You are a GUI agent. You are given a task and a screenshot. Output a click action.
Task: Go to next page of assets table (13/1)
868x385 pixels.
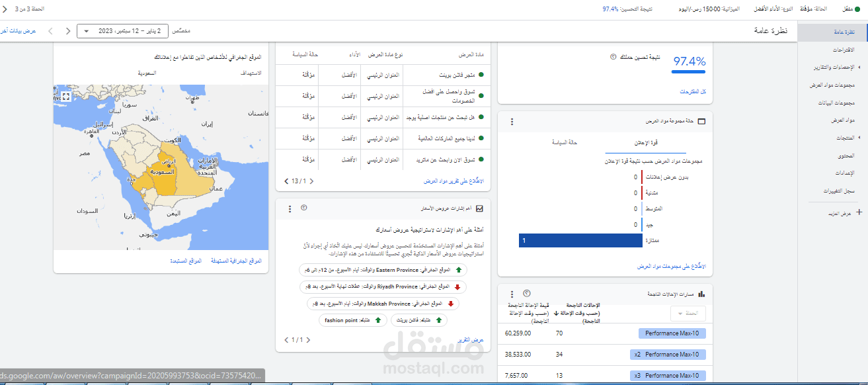286,181
